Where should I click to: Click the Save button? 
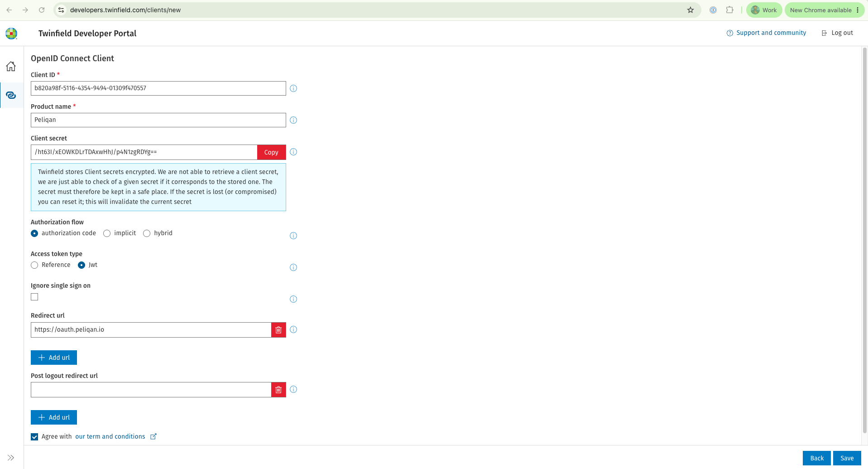(847, 458)
